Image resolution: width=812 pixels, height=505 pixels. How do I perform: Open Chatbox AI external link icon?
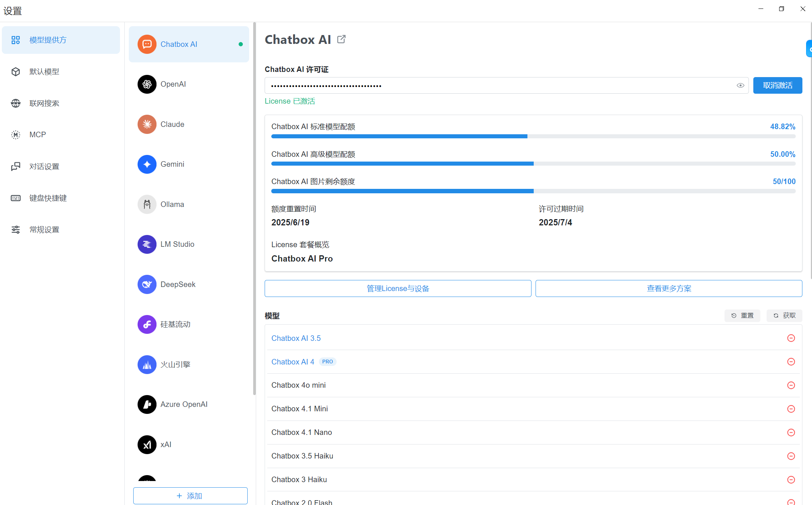[x=341, y=39]
